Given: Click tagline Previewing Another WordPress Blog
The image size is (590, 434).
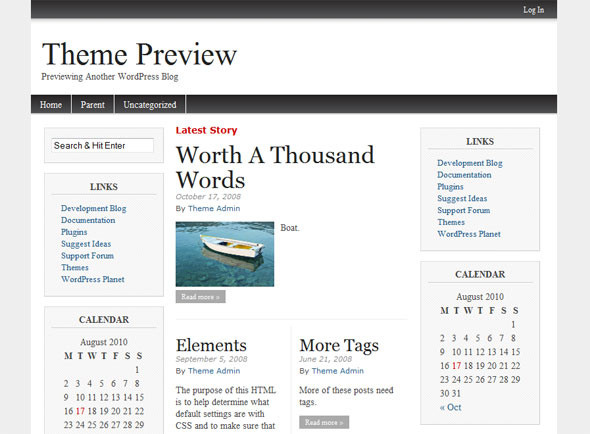Looking at the screenshot, I should pyautogui.click(x=110, y=77).
